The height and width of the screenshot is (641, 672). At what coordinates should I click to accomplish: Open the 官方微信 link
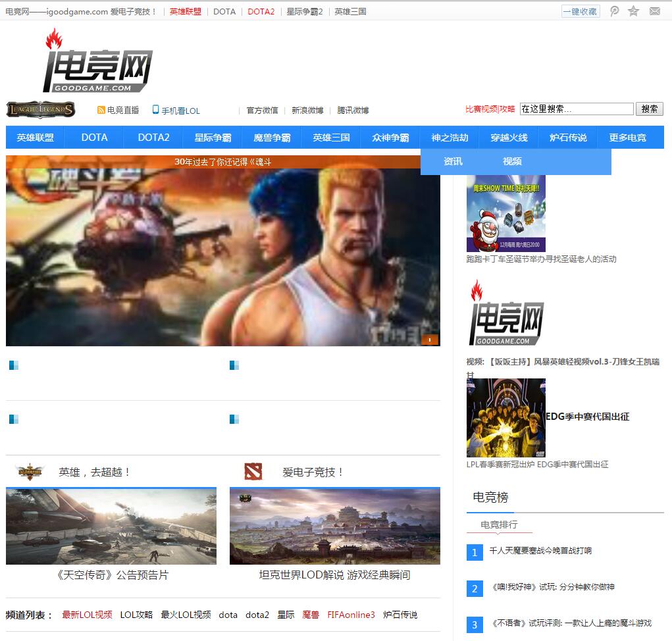point(263,110)
